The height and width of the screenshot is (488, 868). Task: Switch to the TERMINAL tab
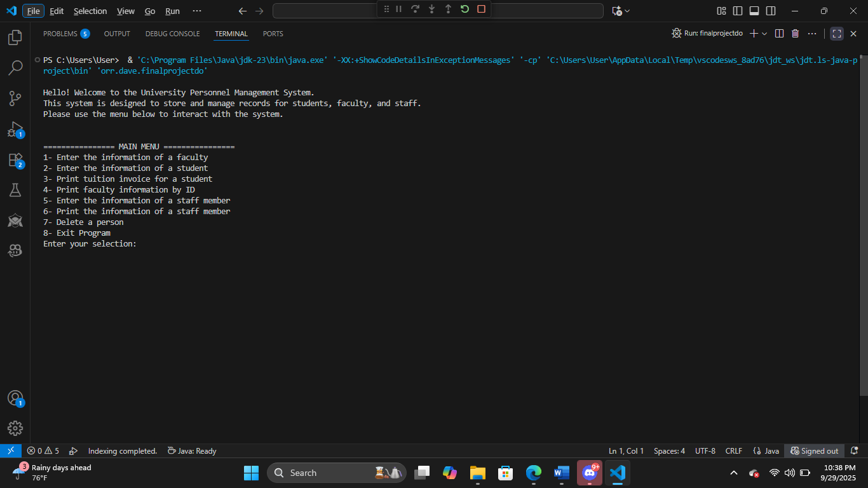[x=231, y=34]
